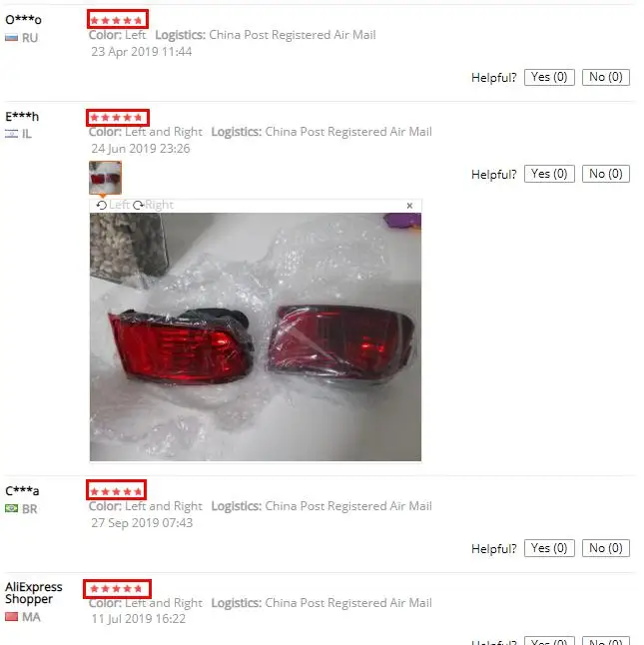
Task: Click AliExpress Shopper's five-star rating
Action: (117, 589)
